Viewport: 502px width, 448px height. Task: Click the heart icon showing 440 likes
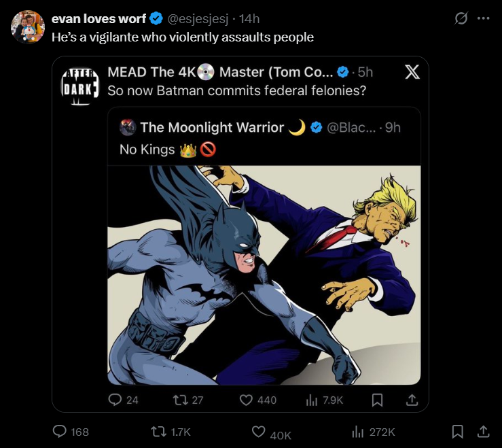tap(246, 400)
